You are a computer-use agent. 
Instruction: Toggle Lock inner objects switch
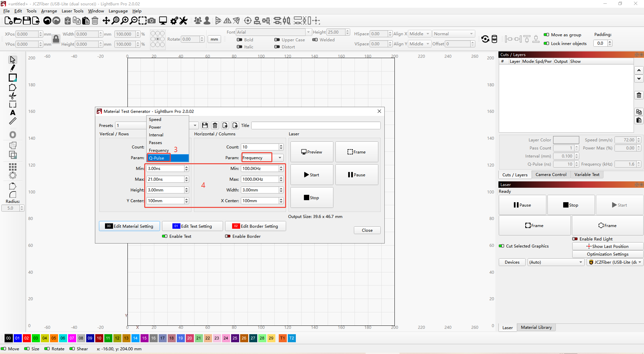[546, 43]
